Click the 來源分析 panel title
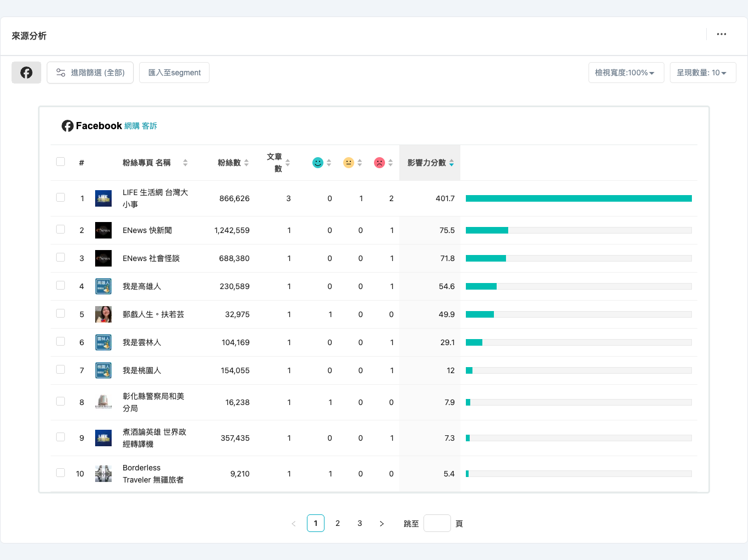 click(29, 36)
